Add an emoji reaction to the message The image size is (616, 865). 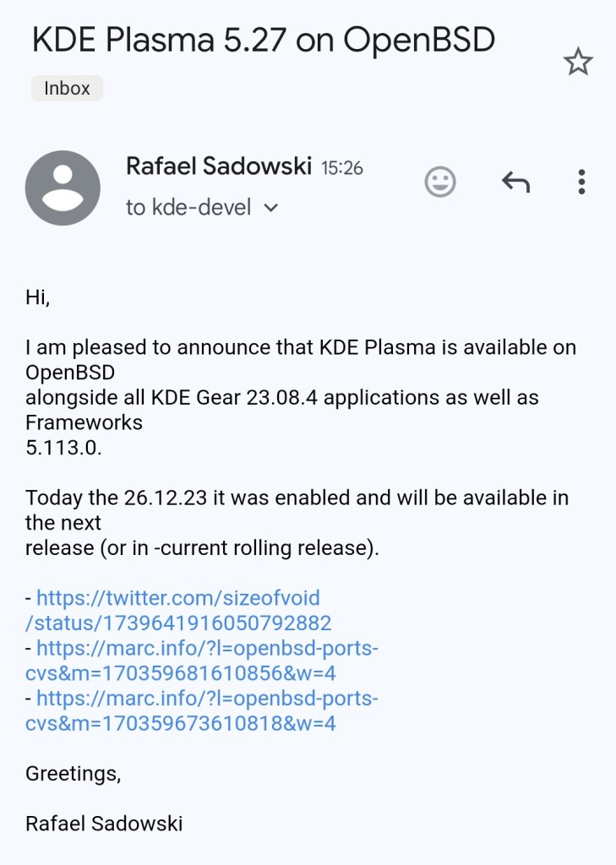(439, 182)
